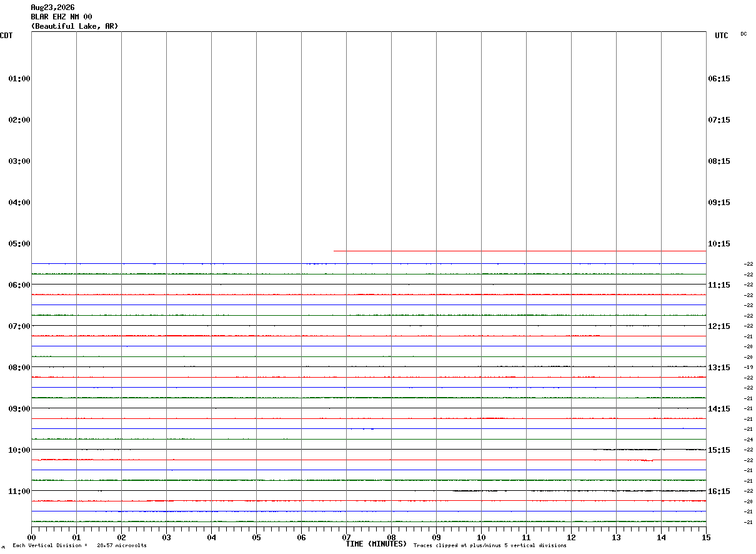This screenshot has height=554, width=756.
Task: Click the Traces clipped footer note
Action: point(490,545)
